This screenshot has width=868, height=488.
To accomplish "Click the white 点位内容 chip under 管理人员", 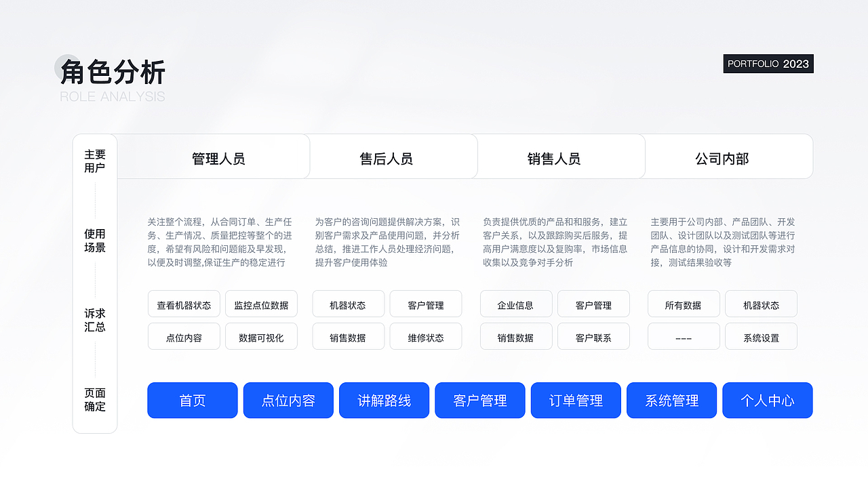I will [x=184, y=337].
